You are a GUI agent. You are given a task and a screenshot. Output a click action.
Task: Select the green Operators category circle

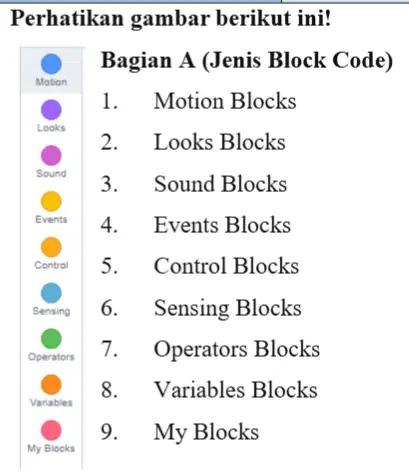coord(51,339)
